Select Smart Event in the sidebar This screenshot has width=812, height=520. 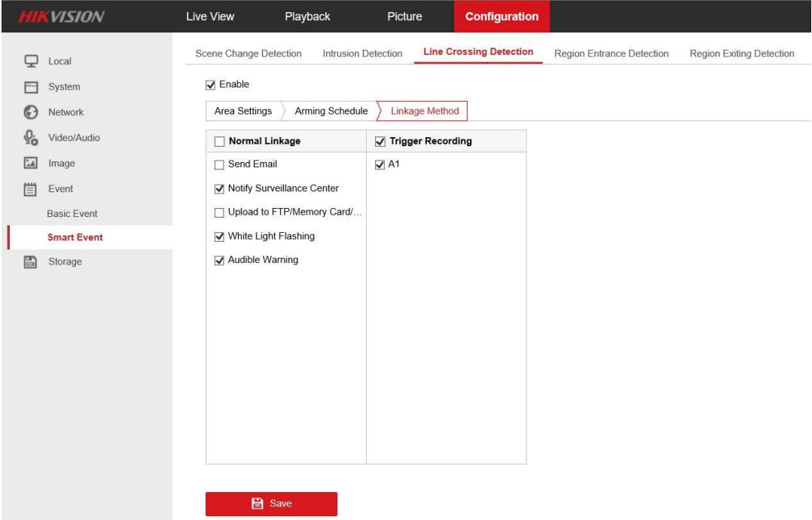coord(75,237)
